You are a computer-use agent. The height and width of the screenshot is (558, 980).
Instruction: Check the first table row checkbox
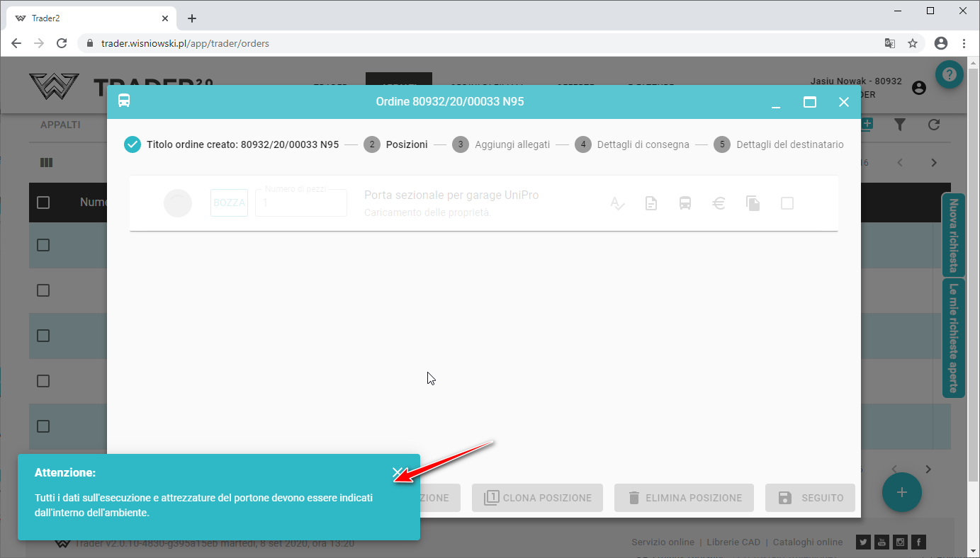(x=43, y=245)
